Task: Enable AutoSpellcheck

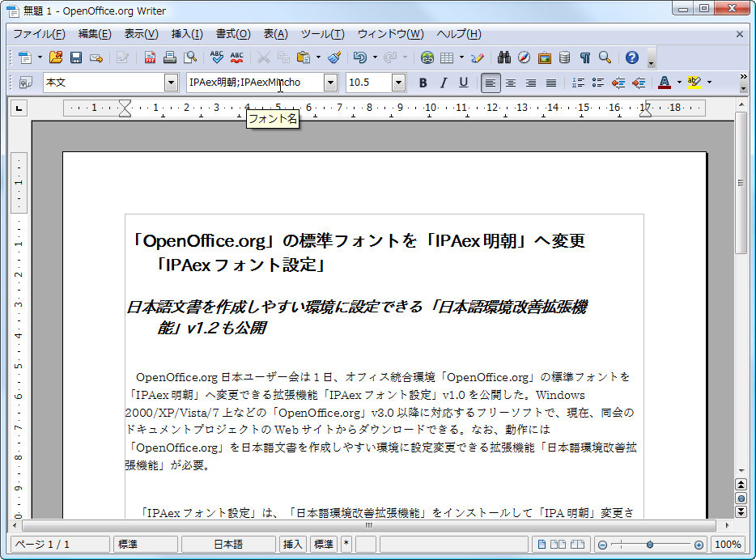Action: click(235, 57)
